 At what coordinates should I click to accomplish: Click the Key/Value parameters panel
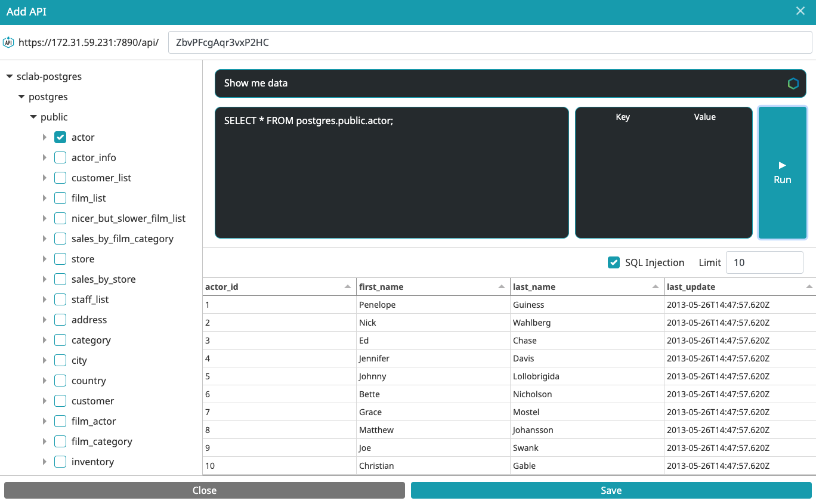[x=664, y=173]
